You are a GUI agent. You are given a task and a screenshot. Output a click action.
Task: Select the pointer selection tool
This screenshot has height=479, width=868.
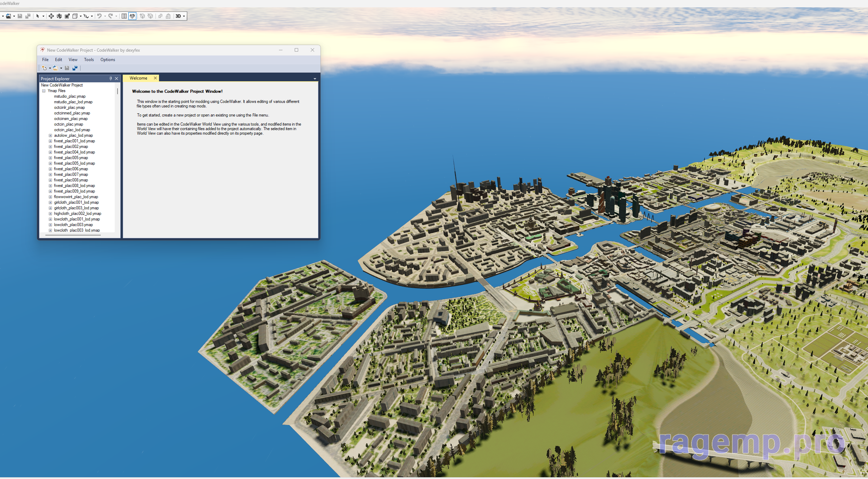pos(38,16)
